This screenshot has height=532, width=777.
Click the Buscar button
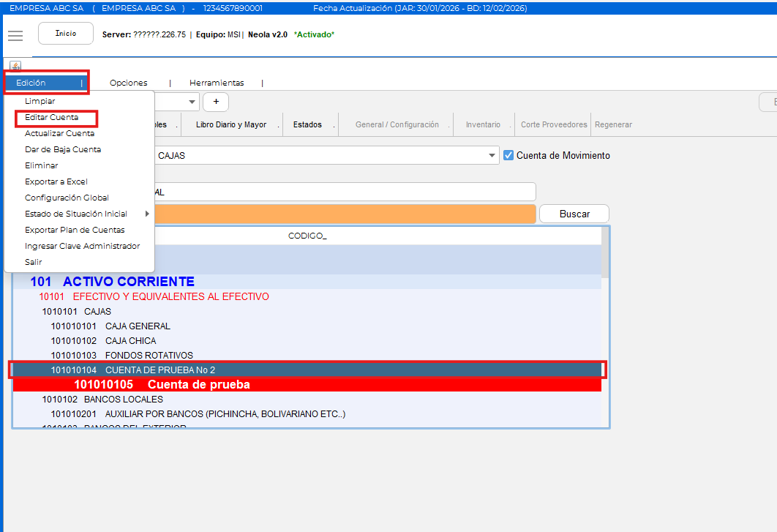574,214
